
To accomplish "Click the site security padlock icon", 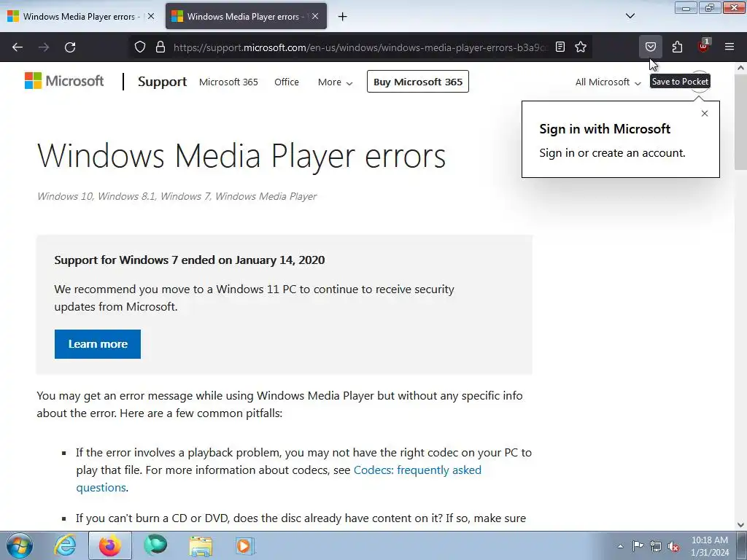I will click(160, 47).
